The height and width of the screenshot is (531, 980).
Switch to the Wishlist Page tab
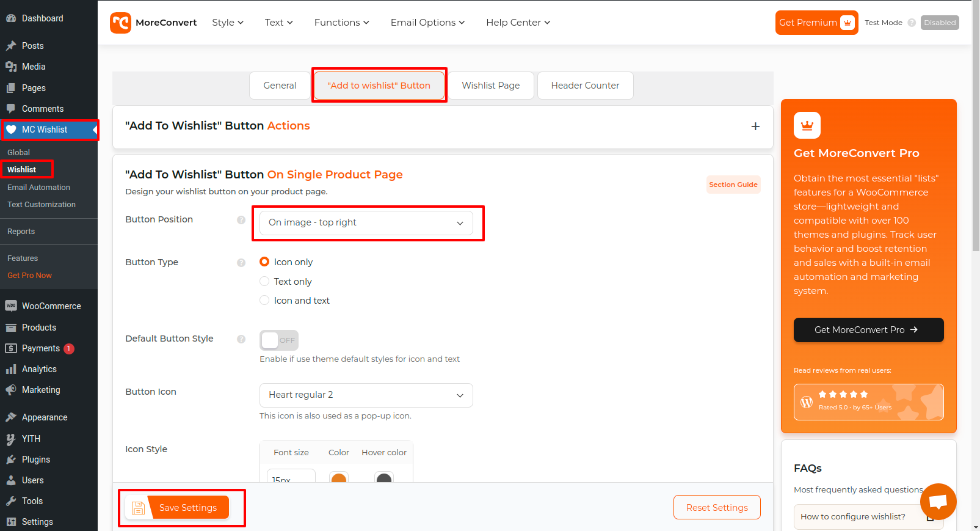491,86
